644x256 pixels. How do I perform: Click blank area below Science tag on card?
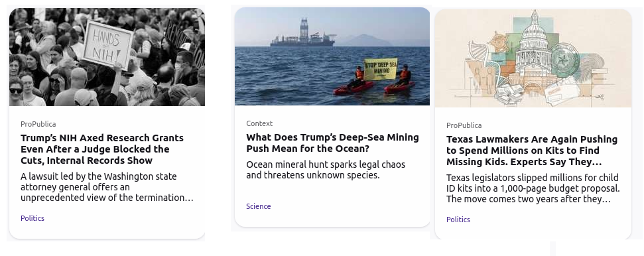tap(332, 219)
